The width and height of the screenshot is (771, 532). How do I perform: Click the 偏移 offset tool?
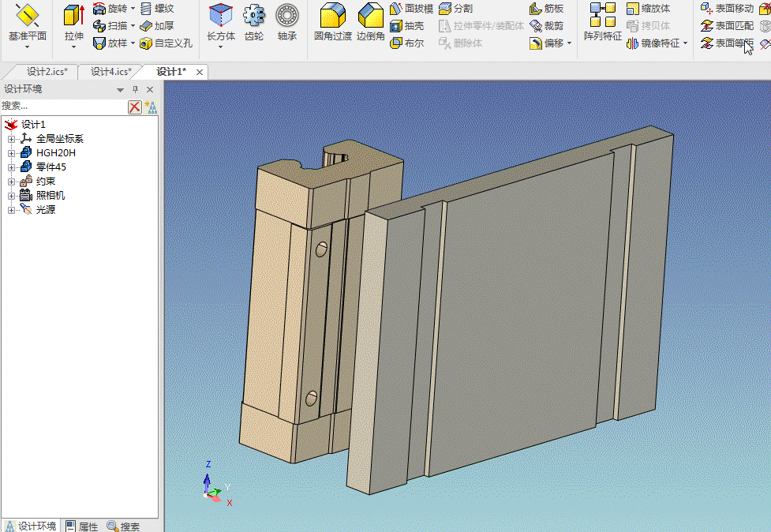[546, 43]
